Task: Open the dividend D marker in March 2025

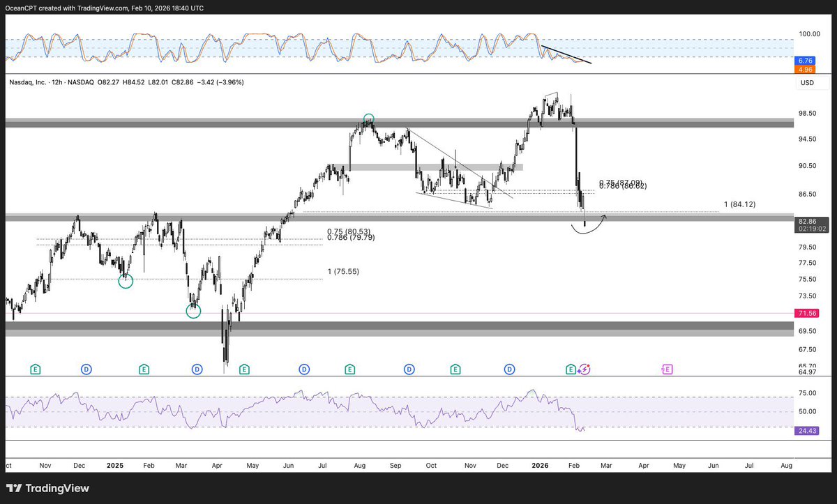Action: coord(197,368)
